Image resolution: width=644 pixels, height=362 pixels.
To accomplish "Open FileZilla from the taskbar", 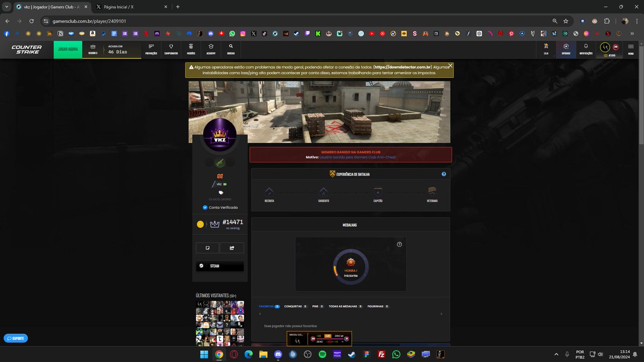I will click(x=381, y=354).
